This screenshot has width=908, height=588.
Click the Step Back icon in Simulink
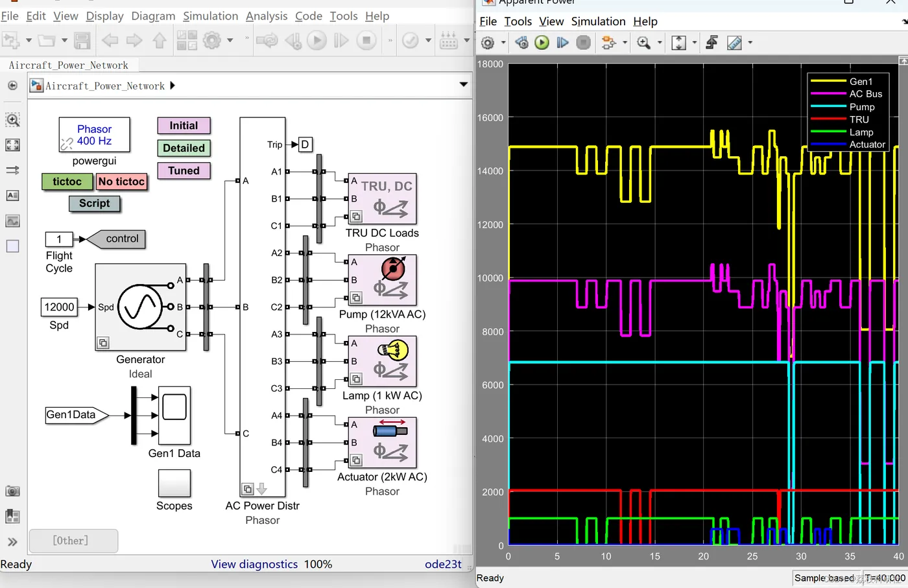[x=294, y=41]
